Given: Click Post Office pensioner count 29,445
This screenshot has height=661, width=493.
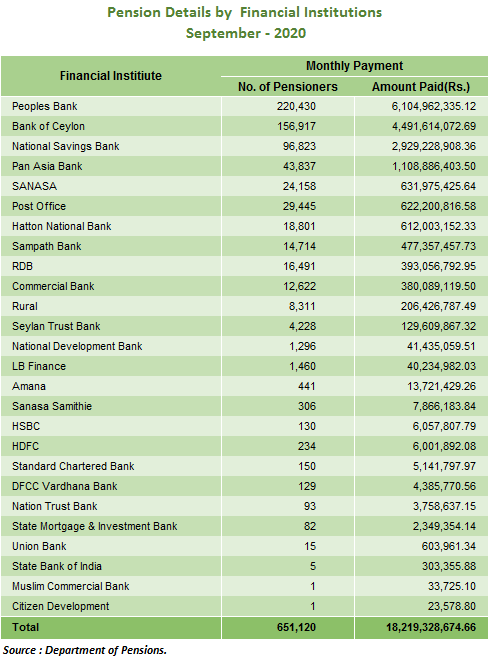Looking at the screenshot, I should [299, 206].
